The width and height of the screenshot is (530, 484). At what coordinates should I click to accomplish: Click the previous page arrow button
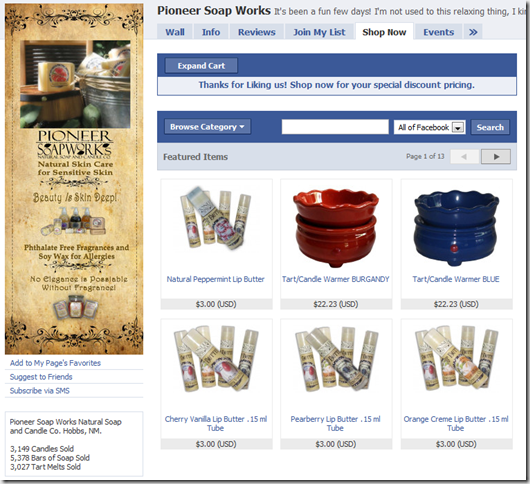(x=464, y=156)
